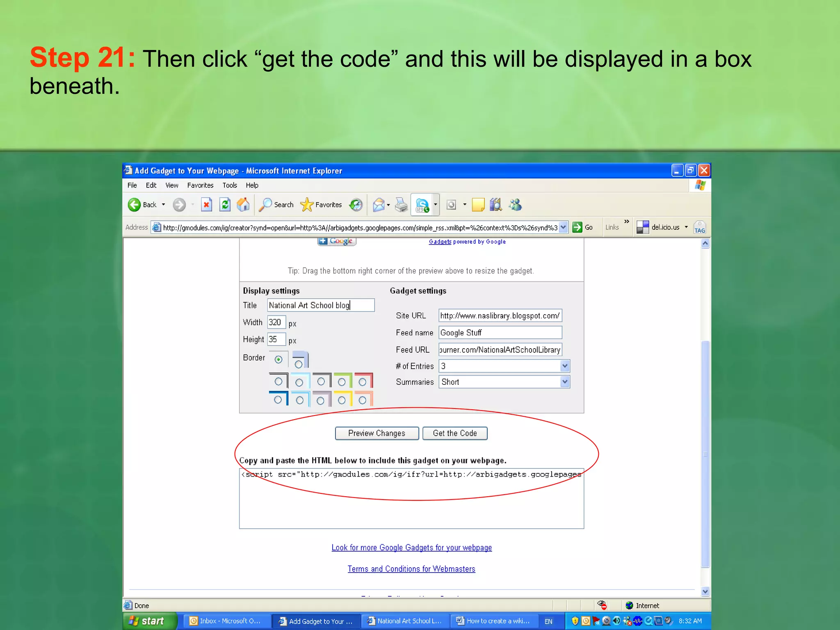840x630 pixels.
Task: Open the del.icio.us dropdown arrow
Action: click(x=686, y=227)
